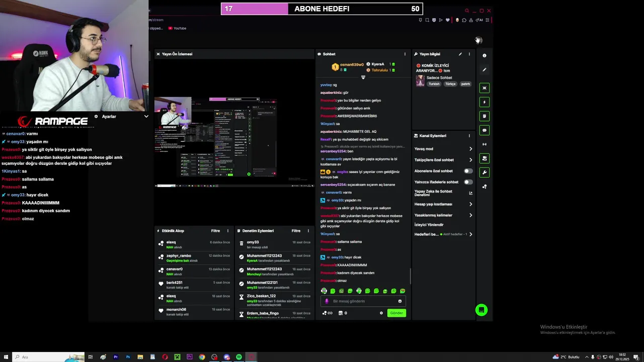Click Tohruiuiu in chat leaderboard
The image size is (644, 362).
(379, 70)
